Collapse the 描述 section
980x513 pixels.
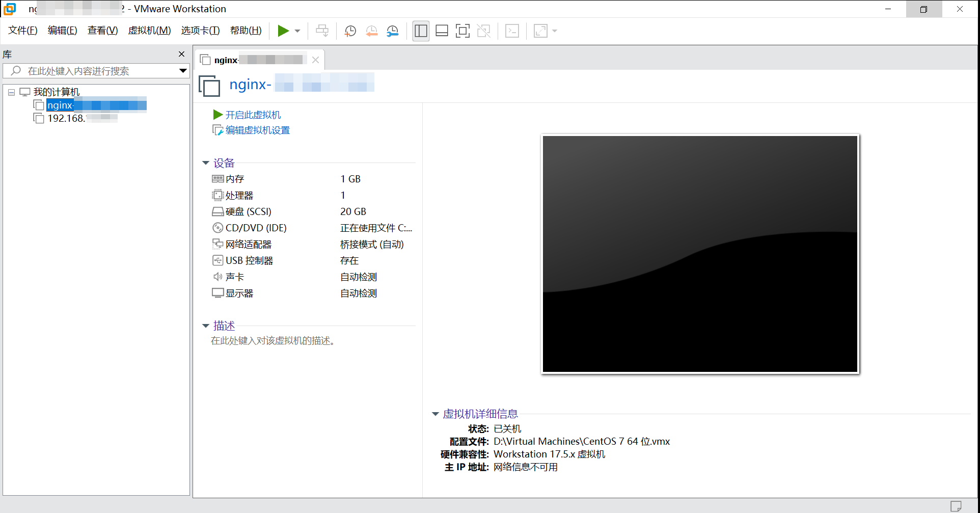pos(206,326)
